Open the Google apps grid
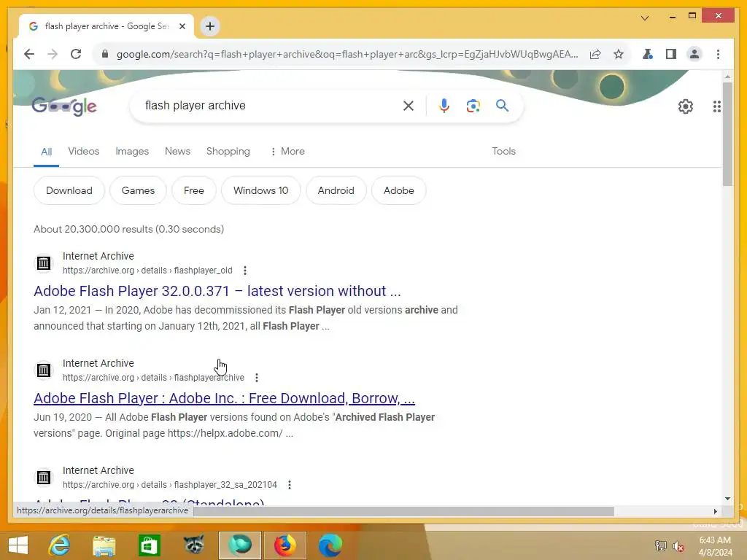Image resolution: width=747 pixels, height=560 pixels. click(716, 106)
